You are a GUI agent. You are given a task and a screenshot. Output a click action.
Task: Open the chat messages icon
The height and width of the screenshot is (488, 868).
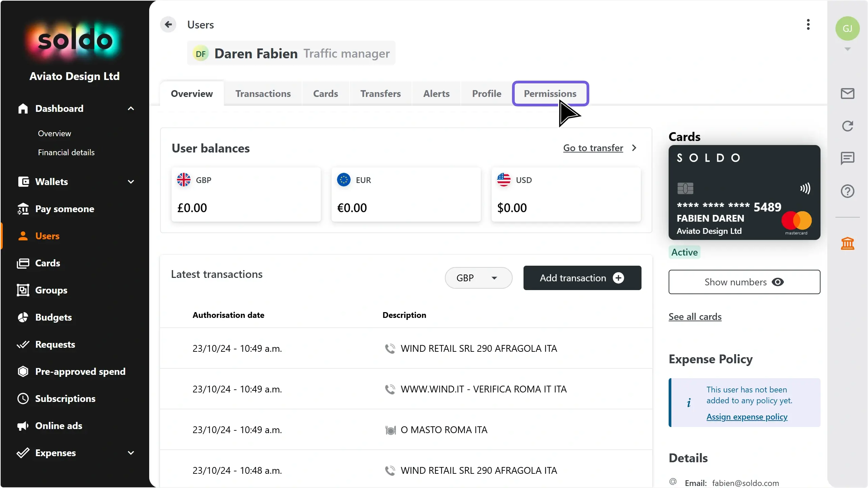pos(847,158)
